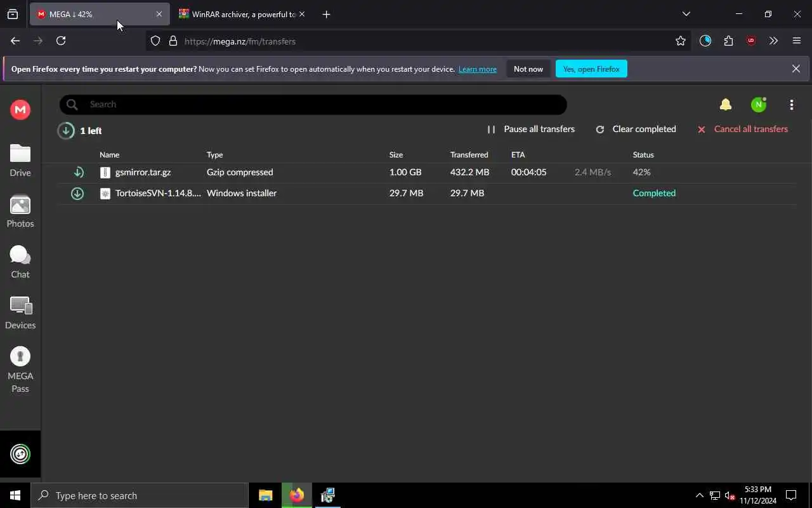Click the Gzip compressed type cell
812x508 pixels.
click(240, 172)
